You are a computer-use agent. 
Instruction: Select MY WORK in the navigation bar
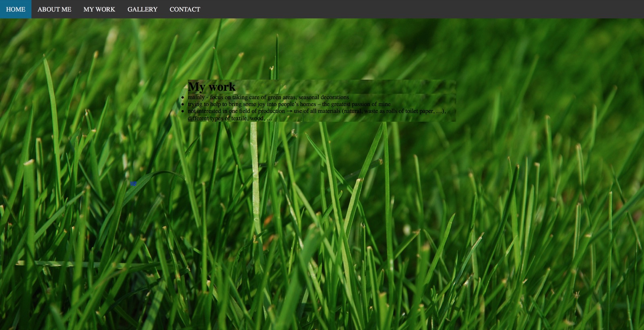click(99, 9)
